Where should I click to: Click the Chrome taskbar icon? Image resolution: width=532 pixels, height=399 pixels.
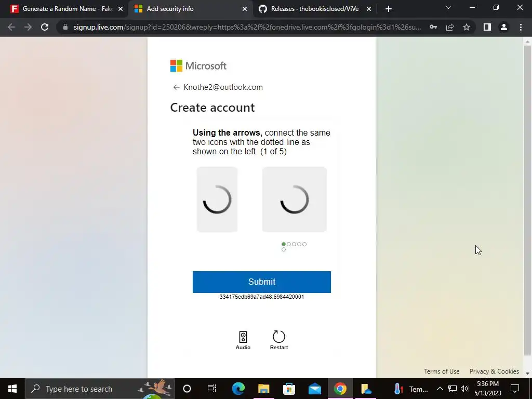340,389
